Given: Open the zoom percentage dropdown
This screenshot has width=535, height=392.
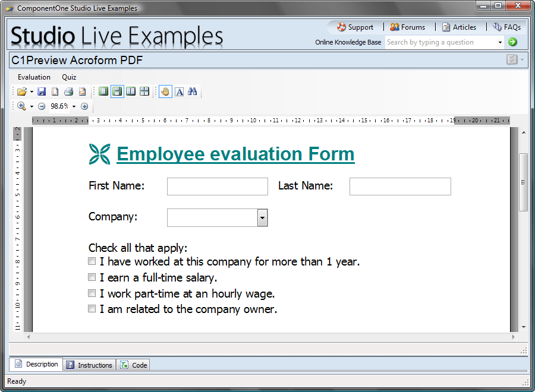Looking at the screenshot, I should pos(73,106).
